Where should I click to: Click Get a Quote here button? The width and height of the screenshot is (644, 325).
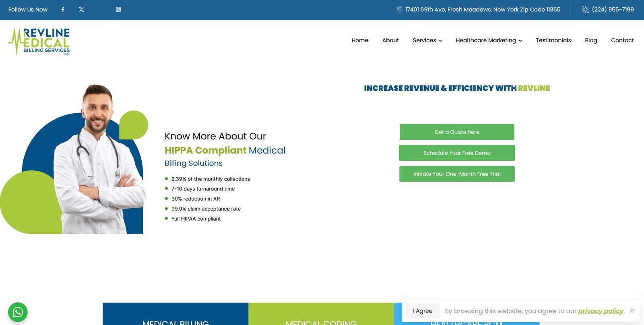pyautogui.click(x=457, y=132)
